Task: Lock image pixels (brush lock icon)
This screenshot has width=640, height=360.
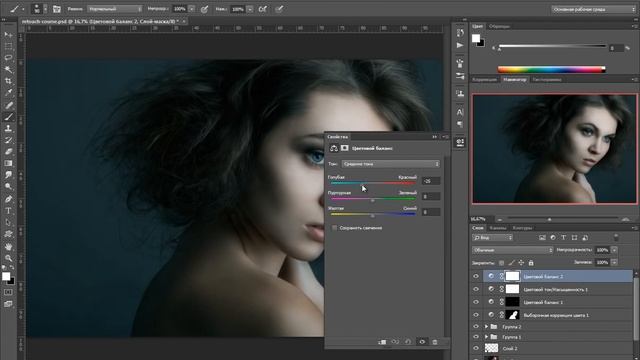Action: coord(511,263)
